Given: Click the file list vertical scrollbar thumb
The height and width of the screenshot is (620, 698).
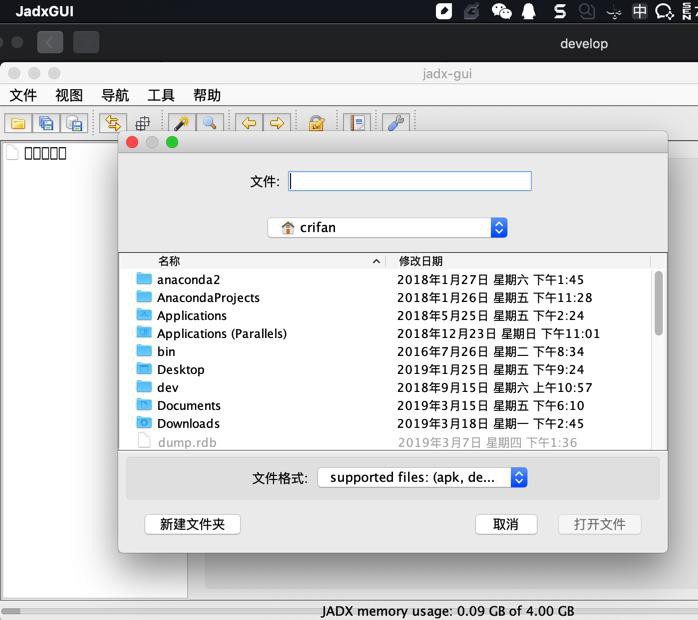Looking at the screenshot, I should [659, 303].
